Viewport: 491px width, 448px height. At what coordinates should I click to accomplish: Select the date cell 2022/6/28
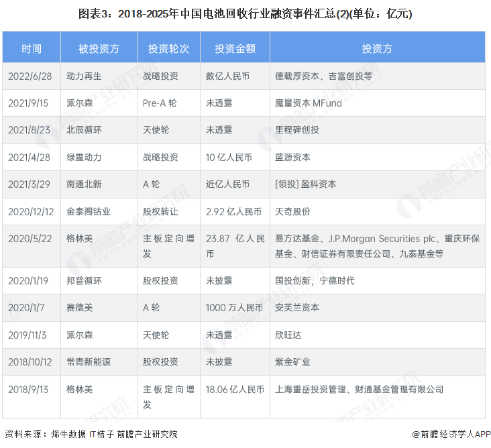click(32, 76)
